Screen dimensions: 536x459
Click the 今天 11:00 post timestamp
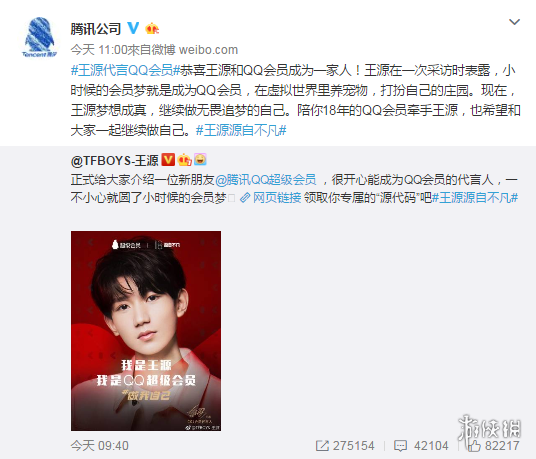(99, 50)
